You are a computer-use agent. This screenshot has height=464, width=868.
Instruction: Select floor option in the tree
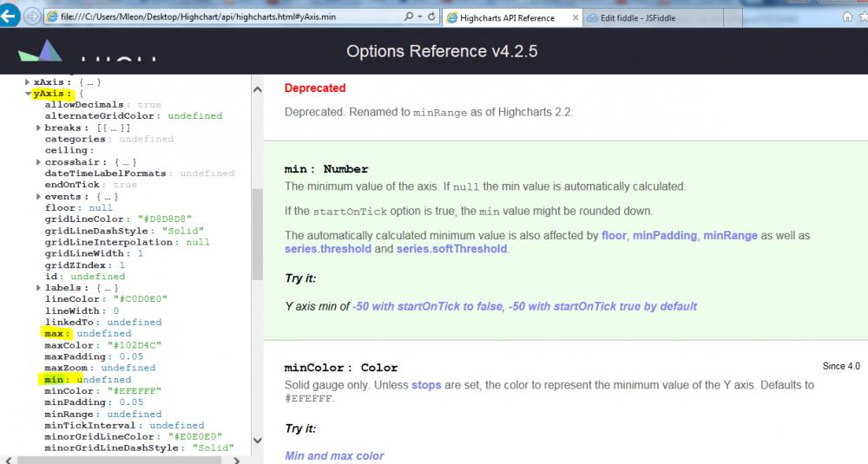60,208
